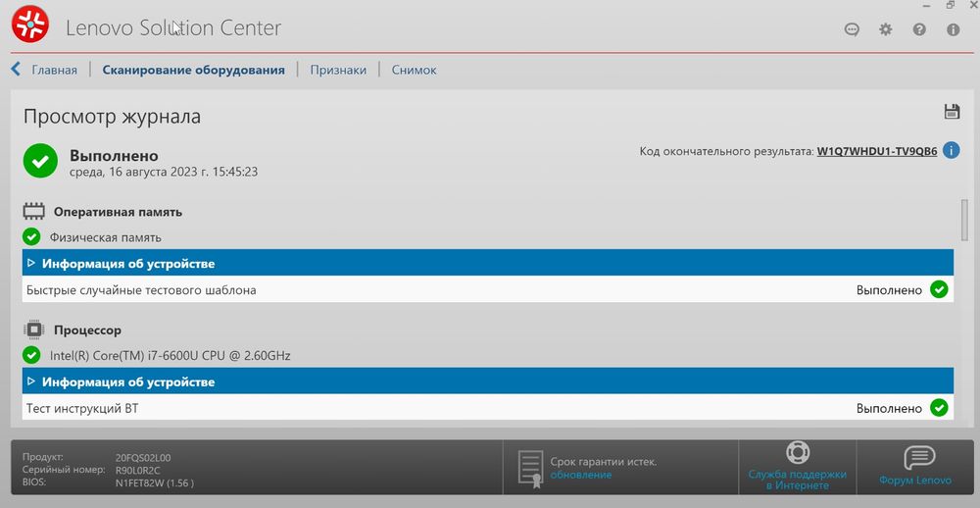This screenshot has height=508, width=980.
Task: Go to the Главная tab
Action: click(x=54, y=70)
